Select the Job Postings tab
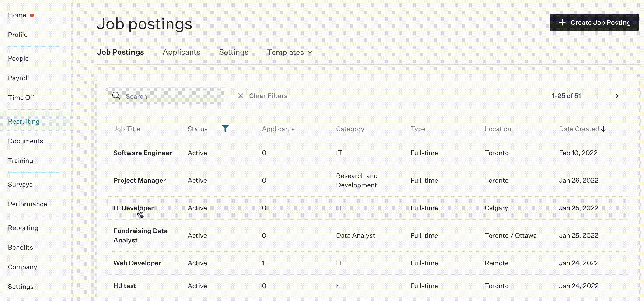644x301 pixels. 120,52
